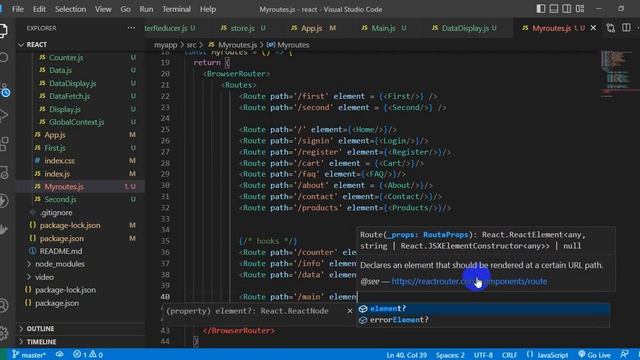The width and height of the screenshot is (640, 360).
Task: Select the element? autocomplete suggestion
Action: (x=483, y=309)
